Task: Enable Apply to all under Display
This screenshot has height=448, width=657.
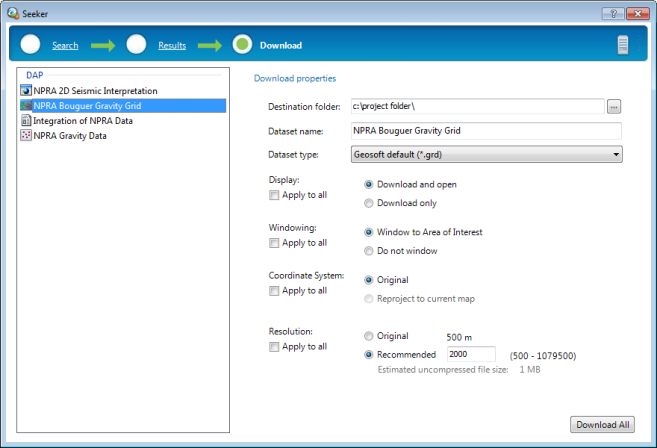Action: [x=274, y=195]
